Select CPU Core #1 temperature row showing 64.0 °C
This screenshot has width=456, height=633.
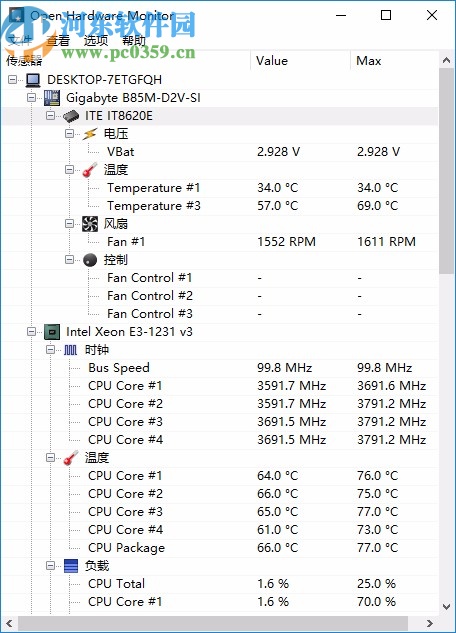pyautogui.click(x=220, y=476)
